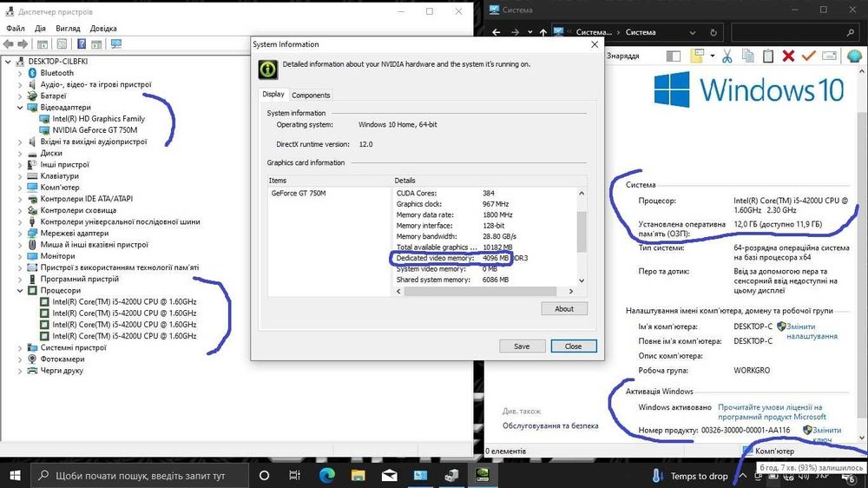Click the Properties sheet icon in Device Manager toolbar
Screen dimensions: 868x488
(x=62, y=43)
